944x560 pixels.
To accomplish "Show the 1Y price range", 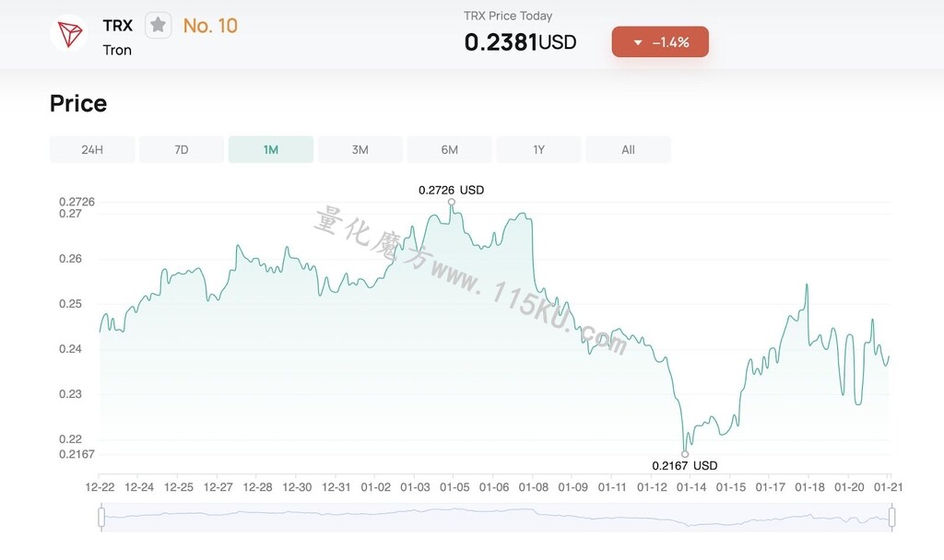I will [x=538, y=150].
